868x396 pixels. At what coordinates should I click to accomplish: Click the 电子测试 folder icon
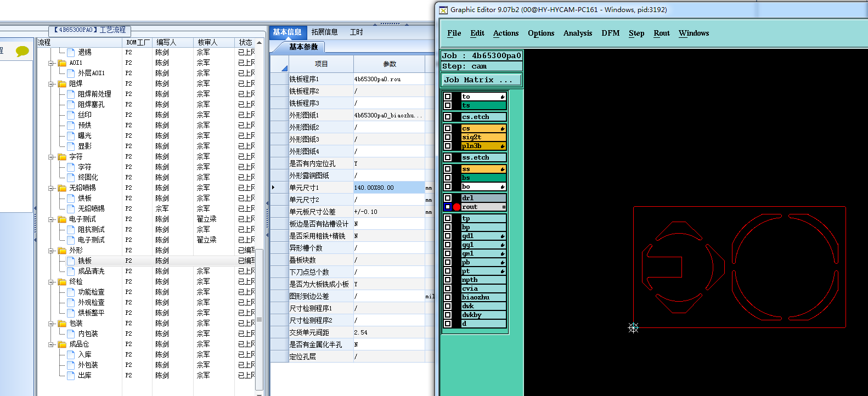62,219
